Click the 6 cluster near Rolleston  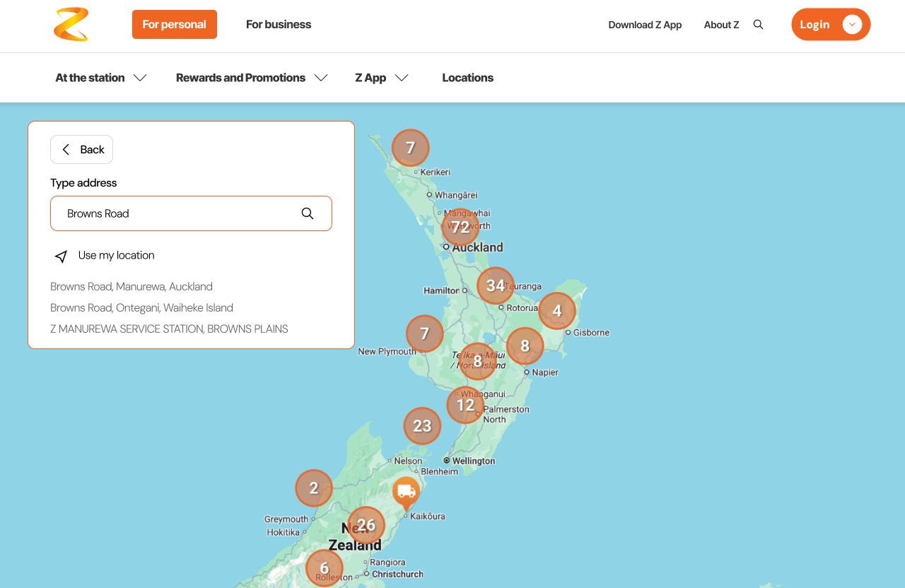(325, 568)
